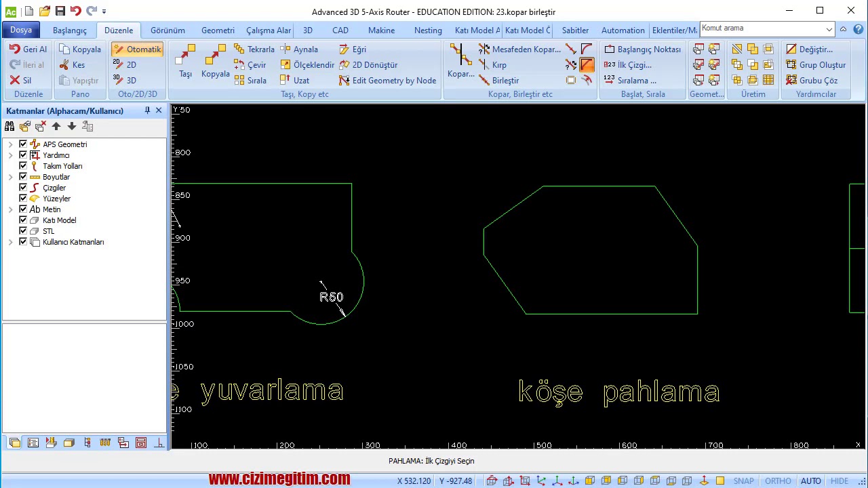Viewport: 868px width, 488px height.
Task: Click the Otomatik mode button
Action: point(138,49)
